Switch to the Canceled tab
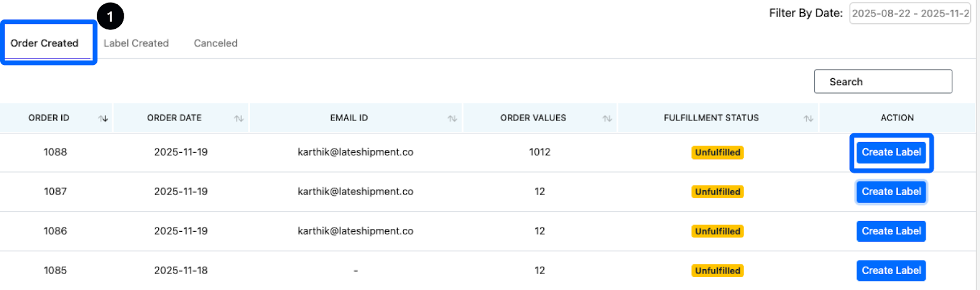The height and width of the screenshot is (290, 980). [x=216, y=43]
